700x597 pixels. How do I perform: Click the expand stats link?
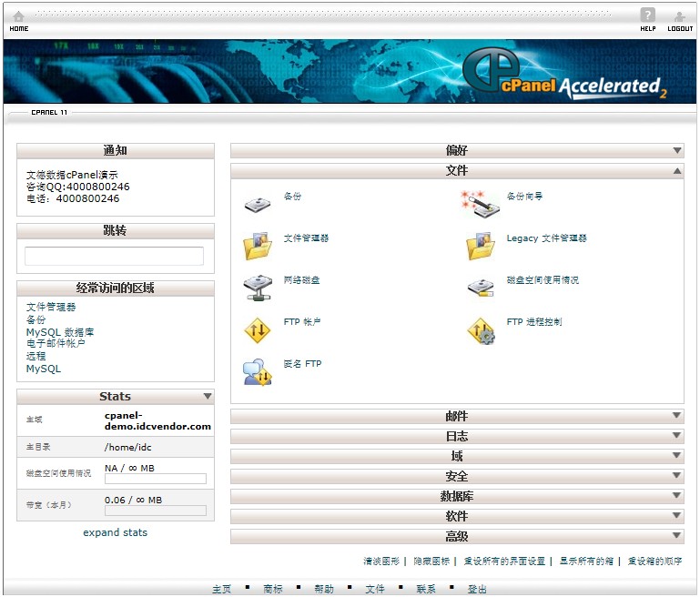pos(116,532)
